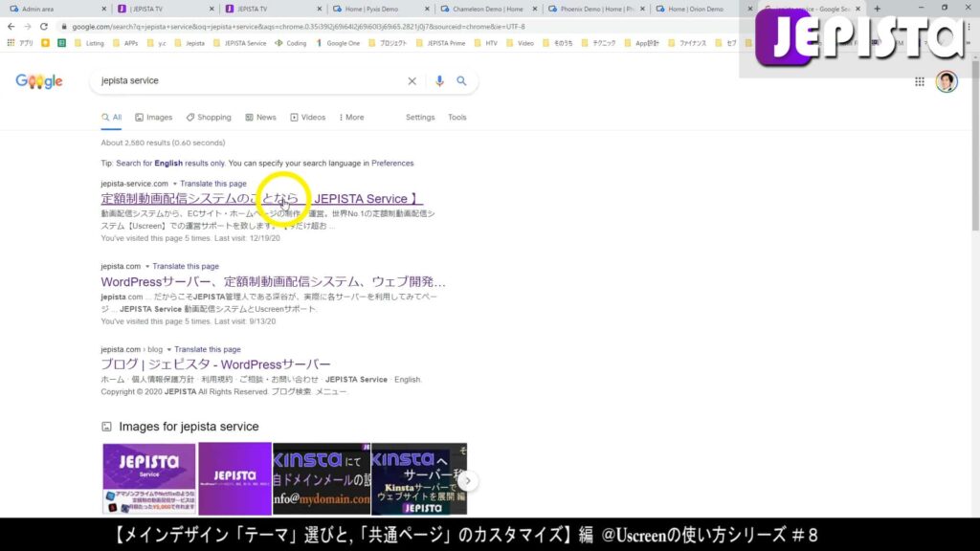Open the JEPISTA Service result title

tap(262, 199)
